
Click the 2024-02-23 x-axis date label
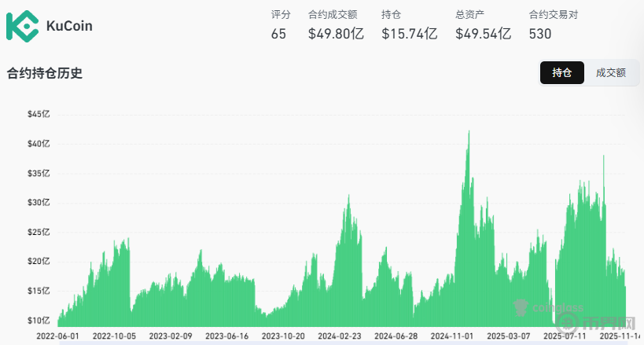pos(339,336)
